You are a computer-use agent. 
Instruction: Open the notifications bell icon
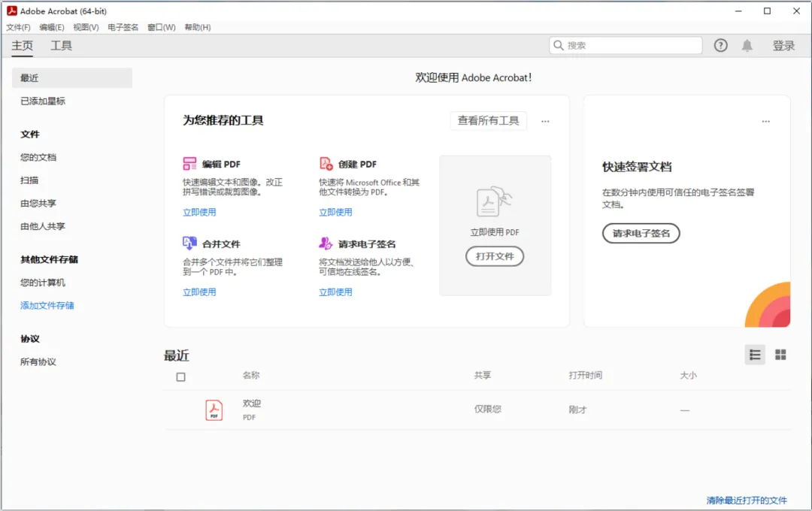[x=747, y=46]
